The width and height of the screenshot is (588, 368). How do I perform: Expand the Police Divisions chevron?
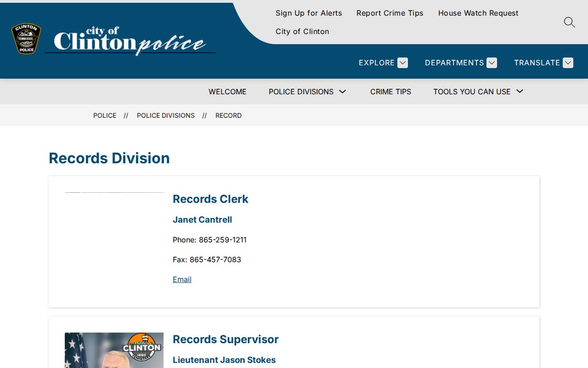(x=342, y=92)
